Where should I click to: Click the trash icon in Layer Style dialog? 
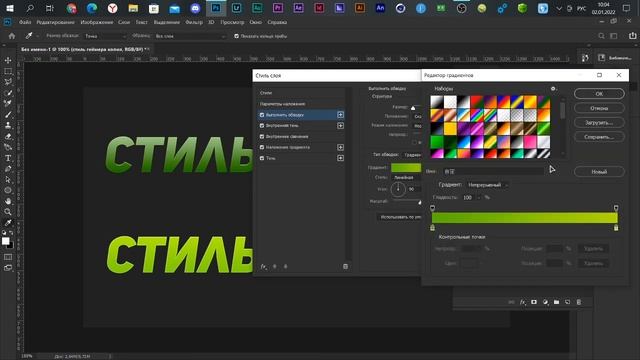[346, 267]
